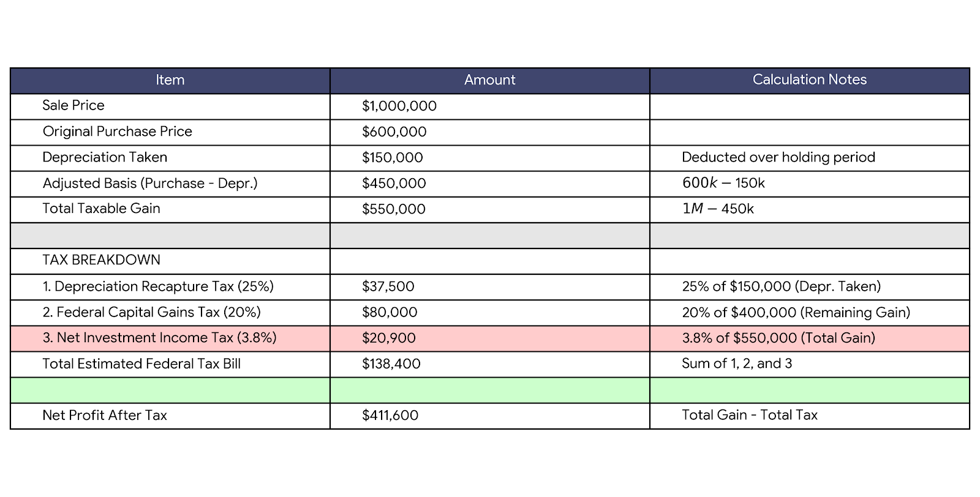980x497 pixels.
Task: Click the Adjusted Basis label cell
Action: click(x=150, y=184)
